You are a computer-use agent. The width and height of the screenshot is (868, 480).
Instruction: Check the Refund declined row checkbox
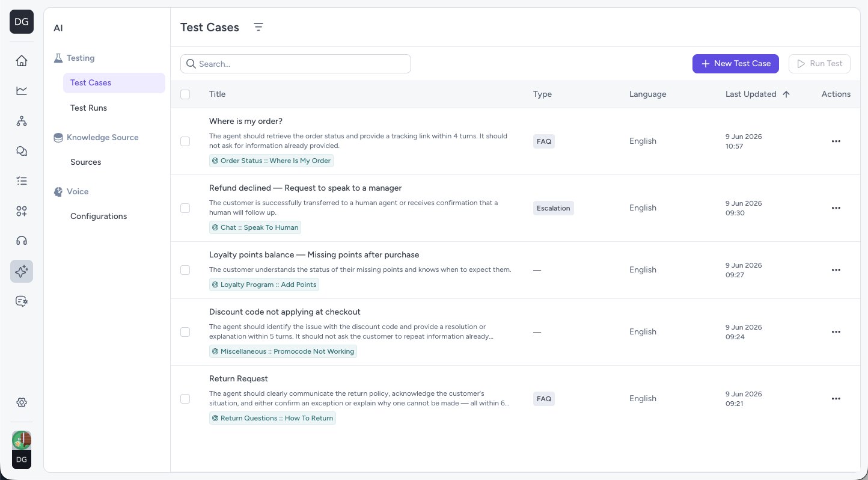coord(185,208)
